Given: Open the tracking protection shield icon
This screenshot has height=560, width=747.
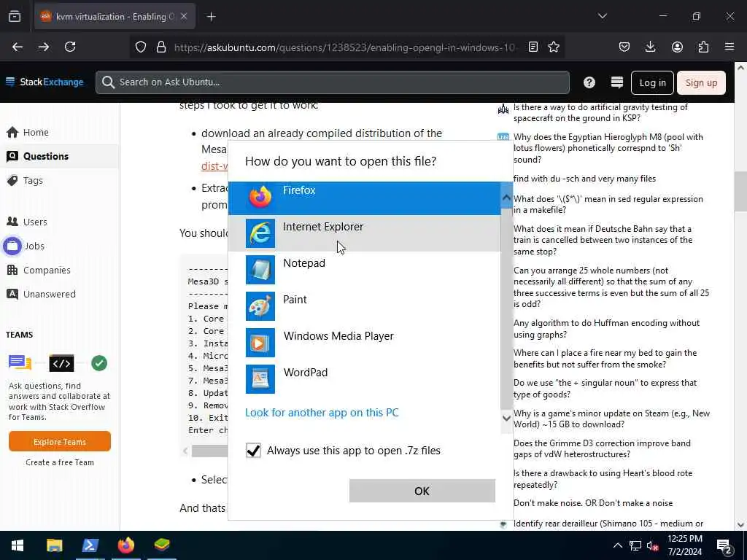Looking at the screenshot, I should (x=141, y=47).
